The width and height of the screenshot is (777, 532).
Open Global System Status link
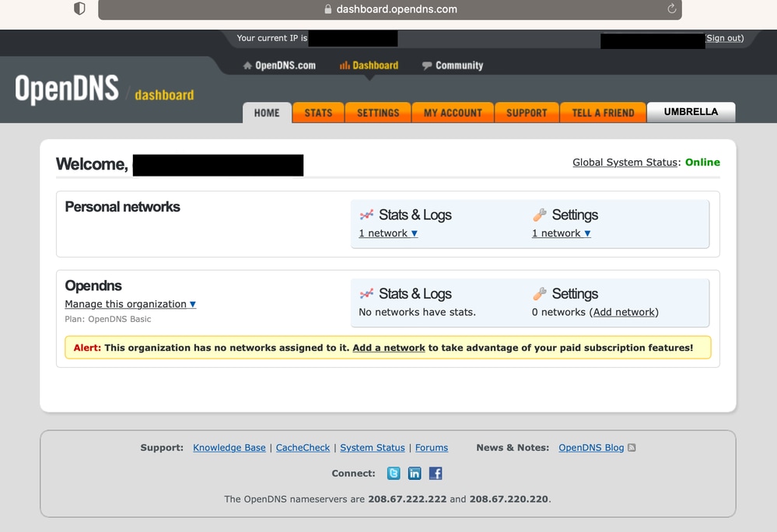coord(625,163)
